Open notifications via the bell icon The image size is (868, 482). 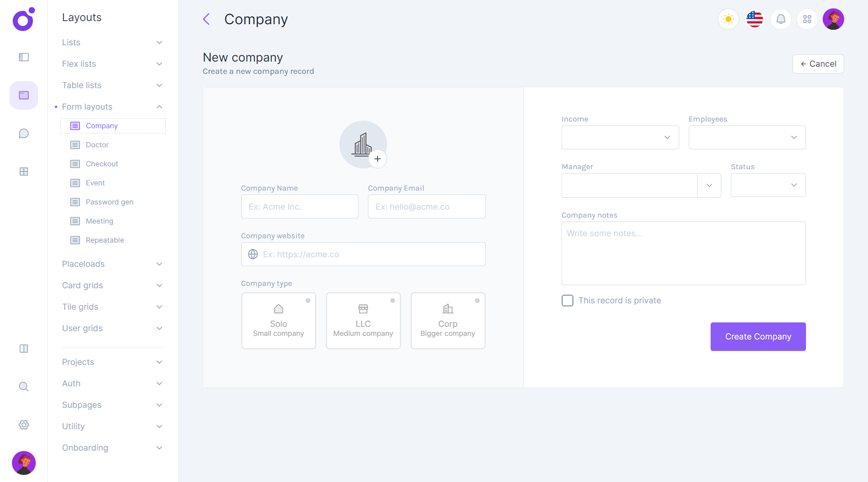(781, 19)
